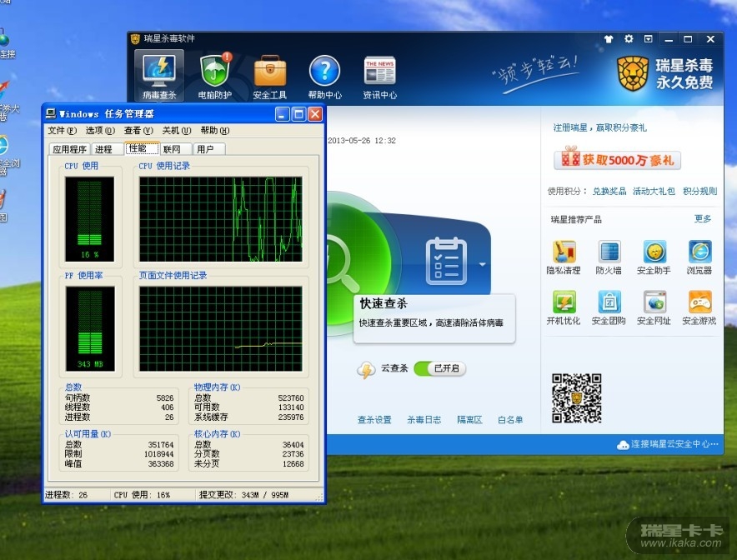Click 获取5000万豪礼 gift banner
Image resolution: width=737 pixels, height=560 pixels.
click(617, 159)
